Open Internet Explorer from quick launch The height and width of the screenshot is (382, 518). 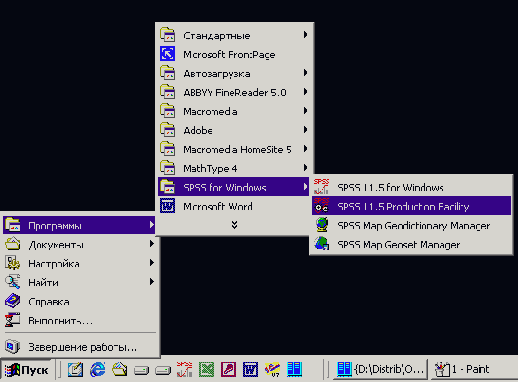click(x=98, y=369)
